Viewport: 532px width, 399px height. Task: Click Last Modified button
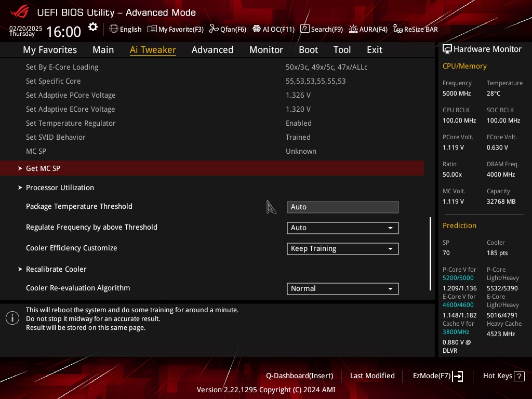[372, 376]
